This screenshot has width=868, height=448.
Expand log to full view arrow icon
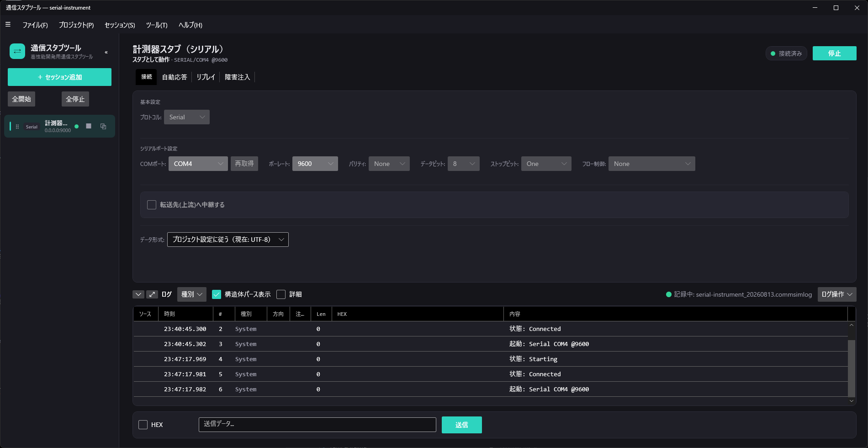tap(152, 294)
